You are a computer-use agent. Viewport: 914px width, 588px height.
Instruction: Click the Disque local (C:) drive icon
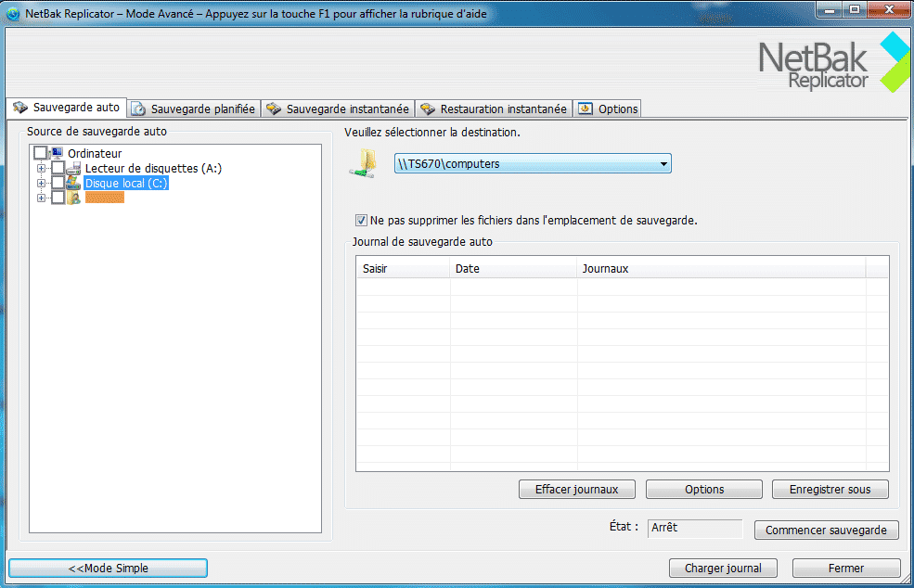[73, 183]
